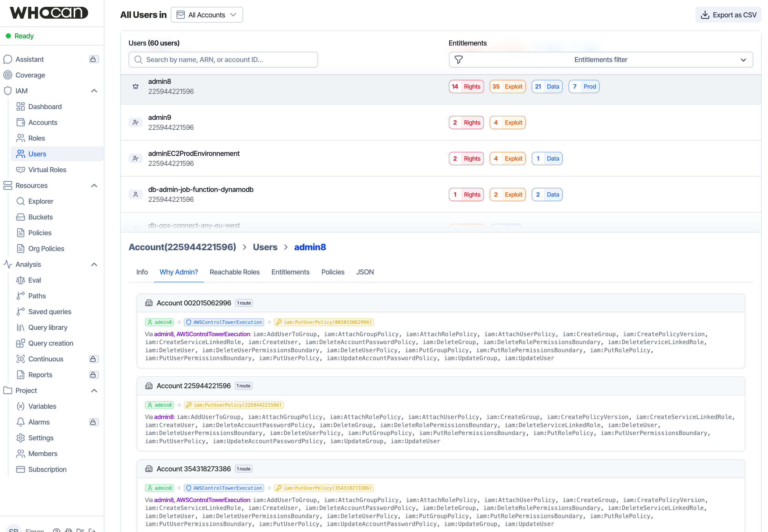Select the Why Admin? tab
This screenshot has height=532, width=768.
[179, 272]
